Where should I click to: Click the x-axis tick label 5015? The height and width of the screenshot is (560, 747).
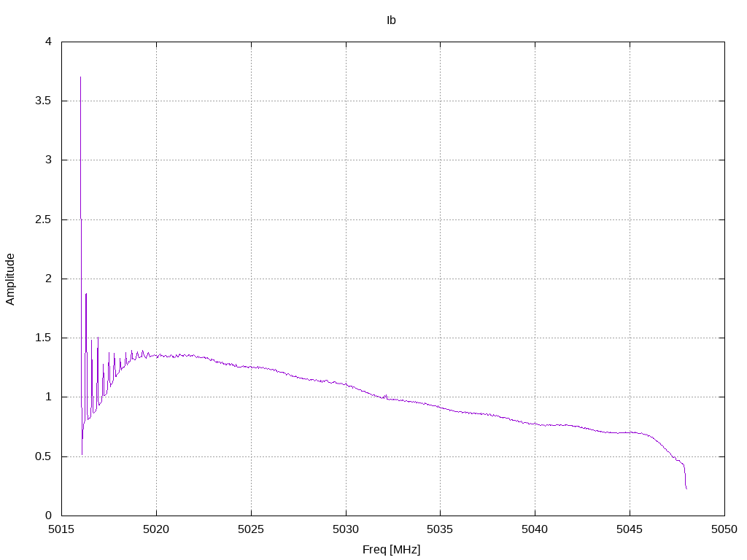pos(61,529)
